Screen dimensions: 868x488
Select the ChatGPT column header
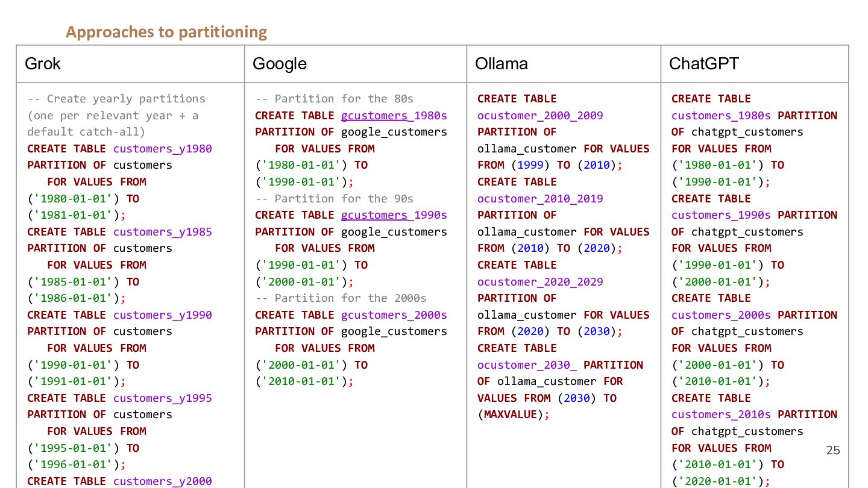coord(755,64)
